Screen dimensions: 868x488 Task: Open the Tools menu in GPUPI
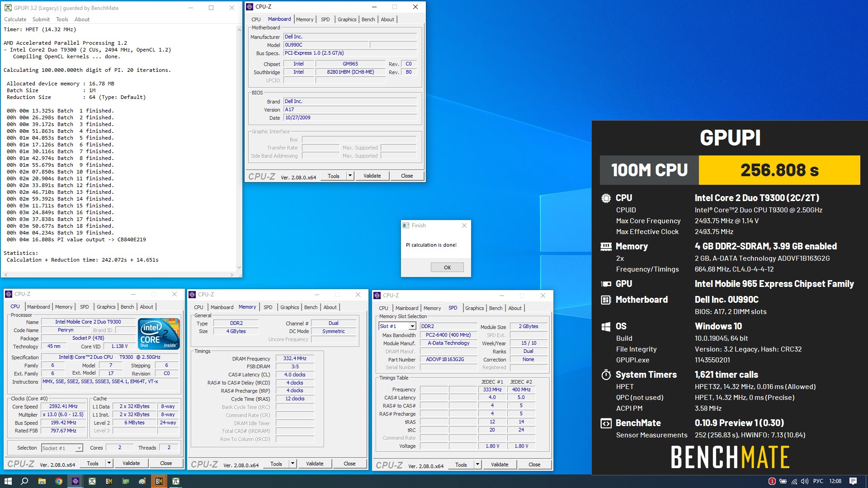click(62, 19)
